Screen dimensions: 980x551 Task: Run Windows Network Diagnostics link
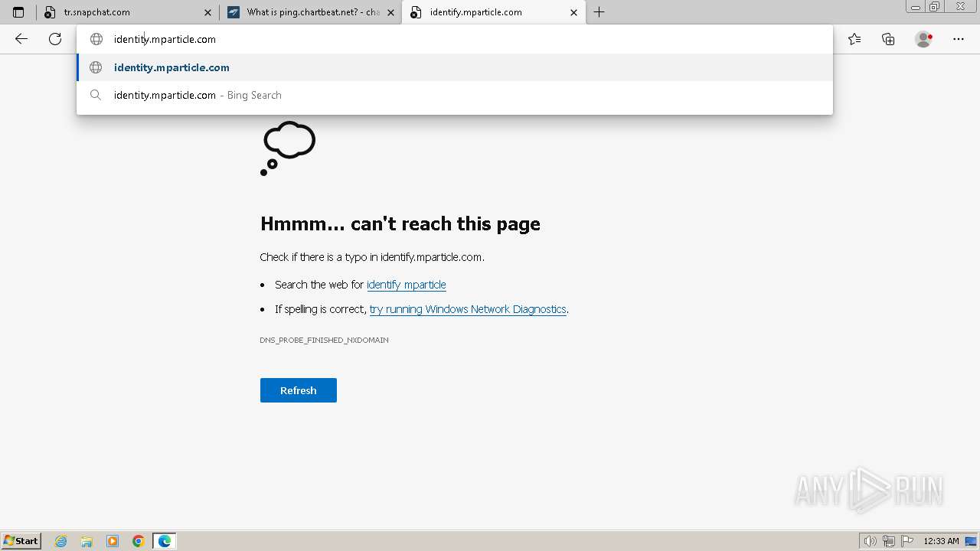point(468,309)
